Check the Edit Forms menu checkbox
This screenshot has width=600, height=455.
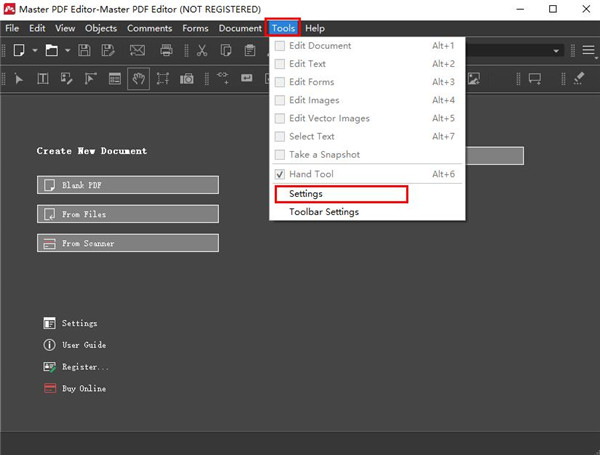tap(280, 82)
